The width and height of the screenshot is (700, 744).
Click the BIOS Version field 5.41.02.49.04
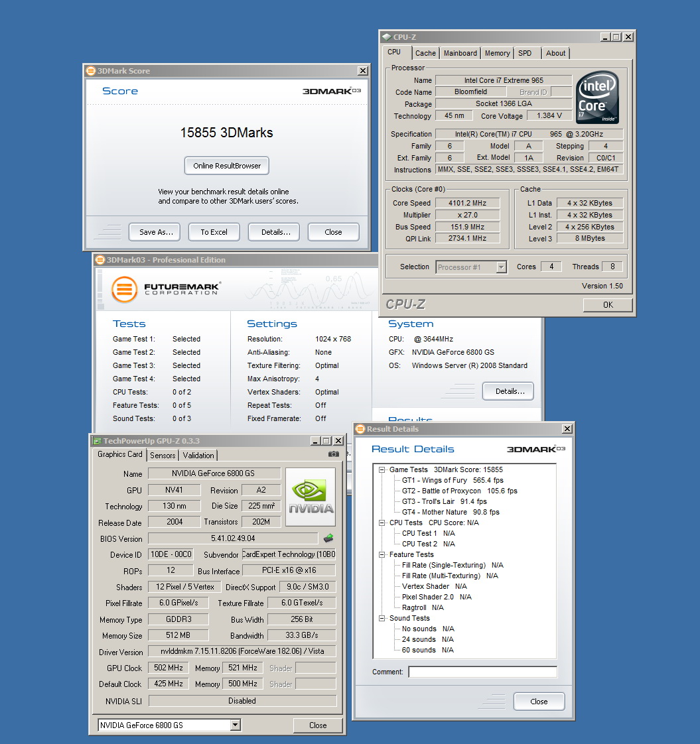pos(233,538)
